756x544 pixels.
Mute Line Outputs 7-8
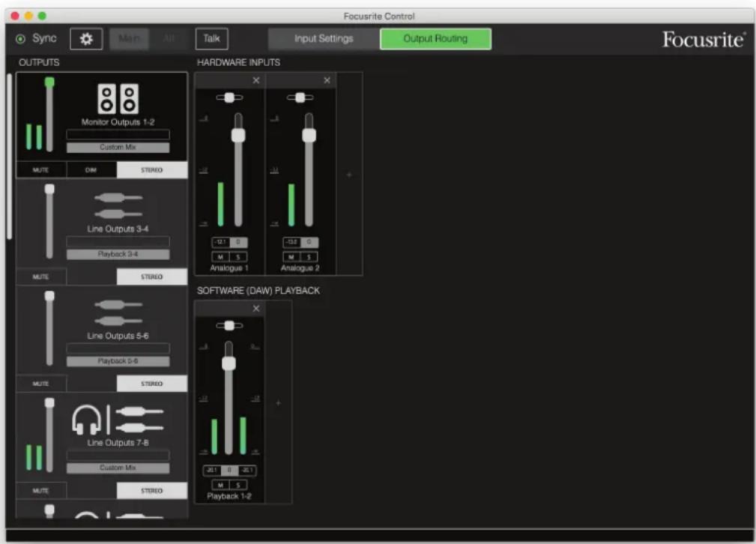click(x=41, y=491)
